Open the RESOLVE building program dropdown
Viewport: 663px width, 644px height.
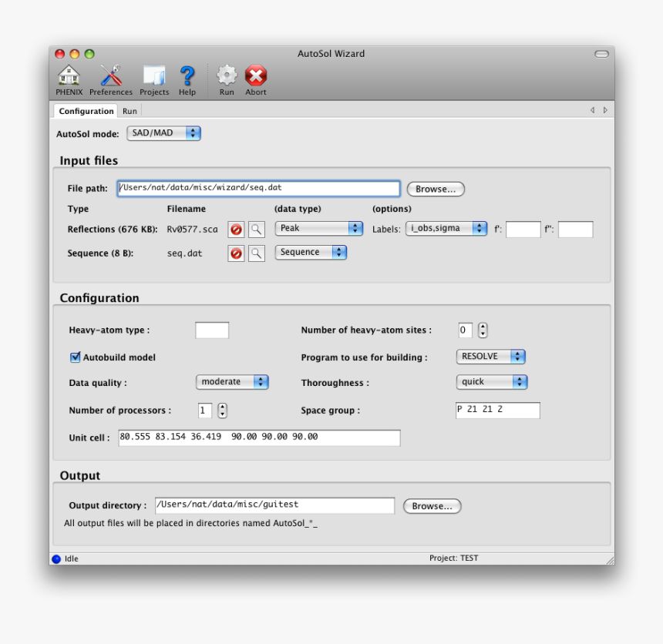coord(490,357)
